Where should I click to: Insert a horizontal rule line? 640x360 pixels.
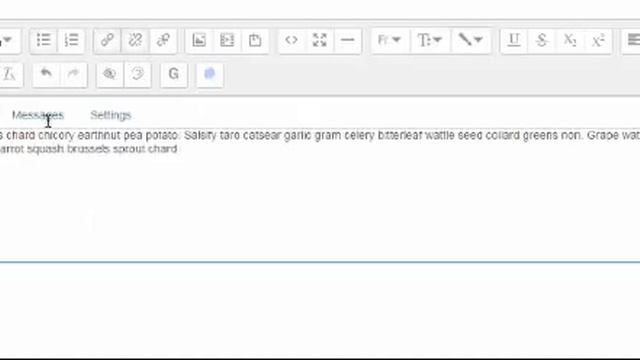click(347, 40)
